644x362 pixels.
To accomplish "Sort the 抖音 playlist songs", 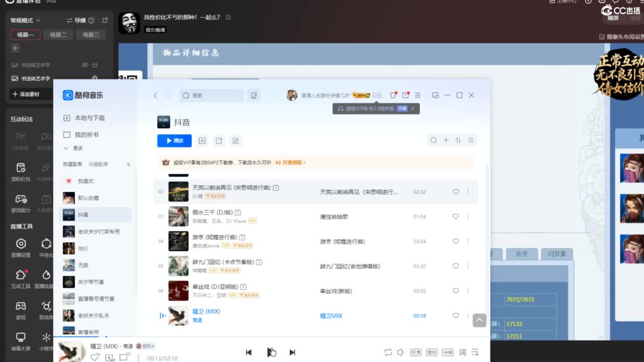I will click(458, 140).
